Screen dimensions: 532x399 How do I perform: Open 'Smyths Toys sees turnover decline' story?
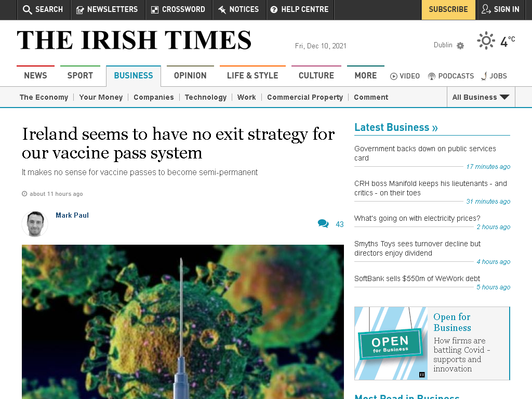[x=417, y=248]
